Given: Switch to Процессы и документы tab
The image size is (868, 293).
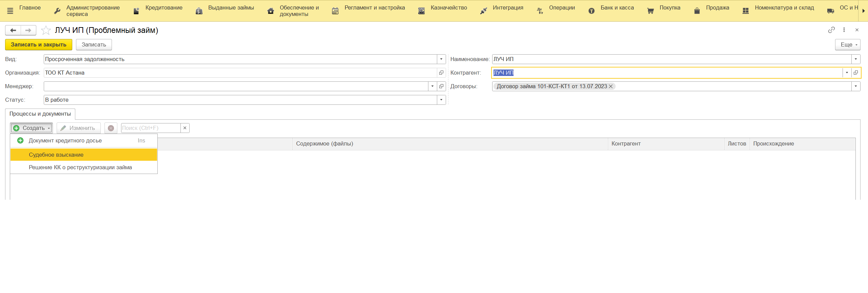Looking at the screenshot, I should coord(40,114).
